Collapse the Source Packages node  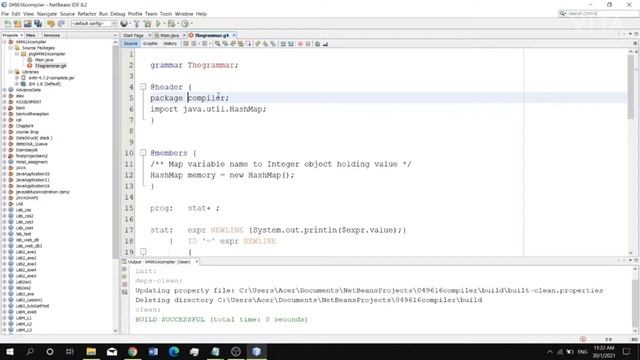(11, 48)
